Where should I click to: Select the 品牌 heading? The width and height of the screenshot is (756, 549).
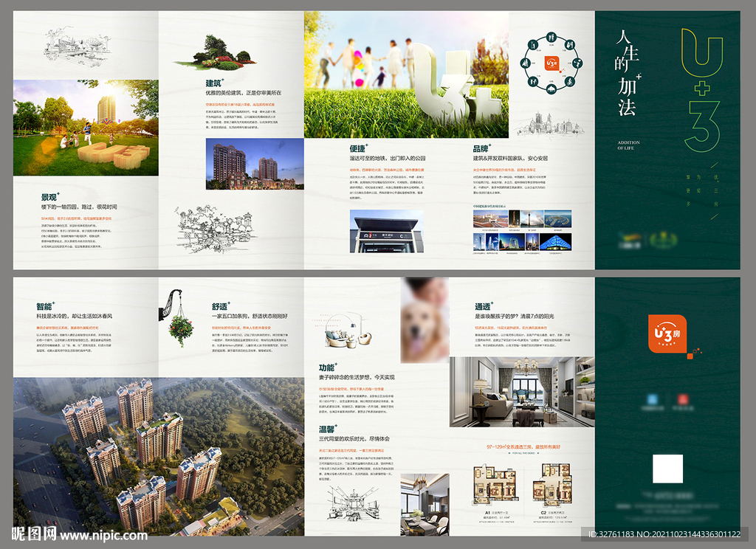[x=481, y=148]
